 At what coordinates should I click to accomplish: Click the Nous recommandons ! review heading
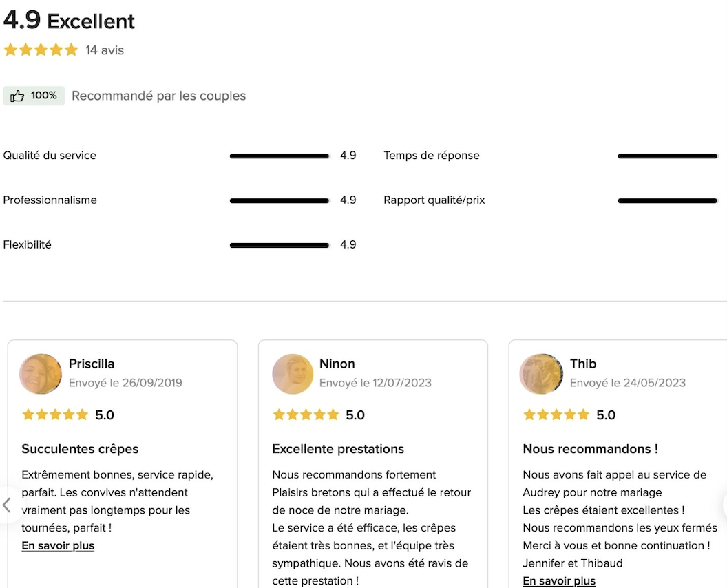click(590, 449)
